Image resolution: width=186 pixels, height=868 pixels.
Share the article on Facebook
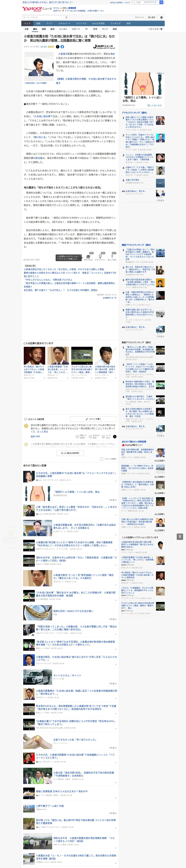pyautogui.click(x=62, y=47)
